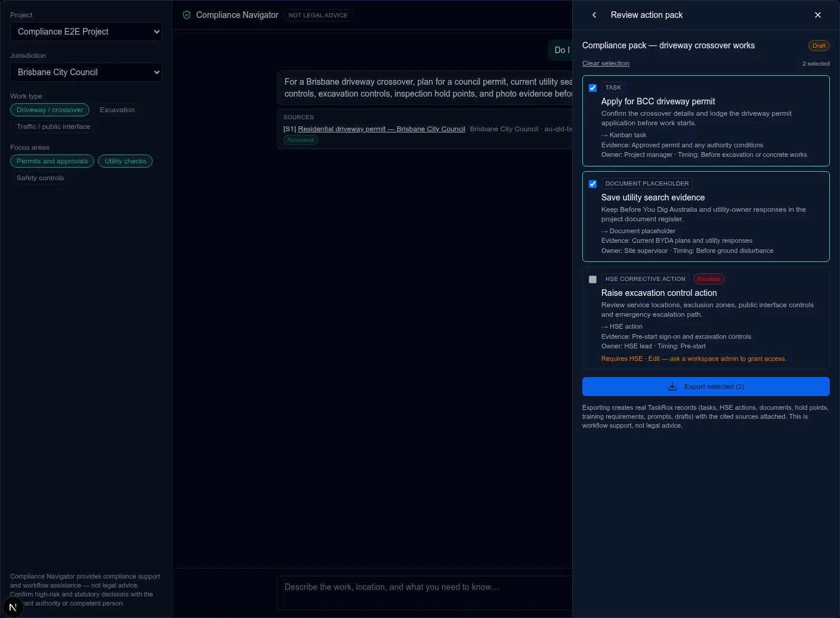Open the Project dropdown
This screenshot has height=618, width=840.
click(86, 32)
